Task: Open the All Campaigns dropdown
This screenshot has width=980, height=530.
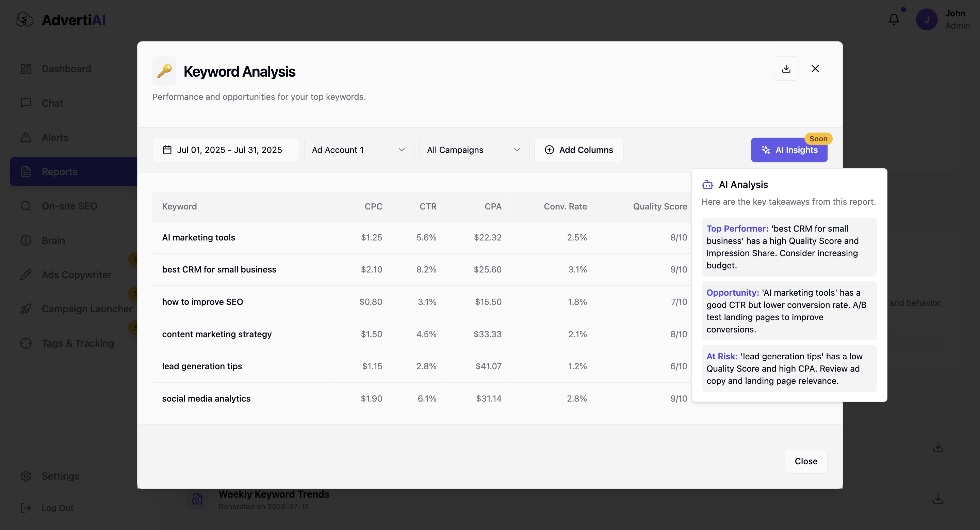Action: coord(474,150)
